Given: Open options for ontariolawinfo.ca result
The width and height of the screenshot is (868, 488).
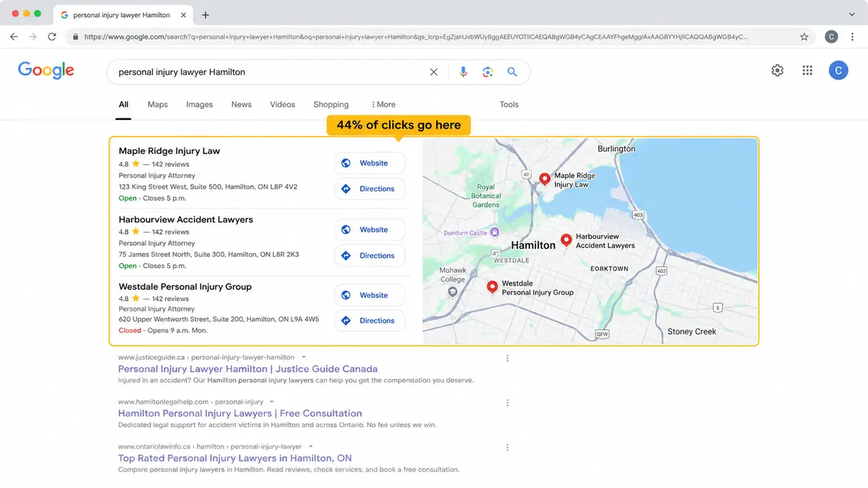Looking at the screenshot, I should coord(507,448).
